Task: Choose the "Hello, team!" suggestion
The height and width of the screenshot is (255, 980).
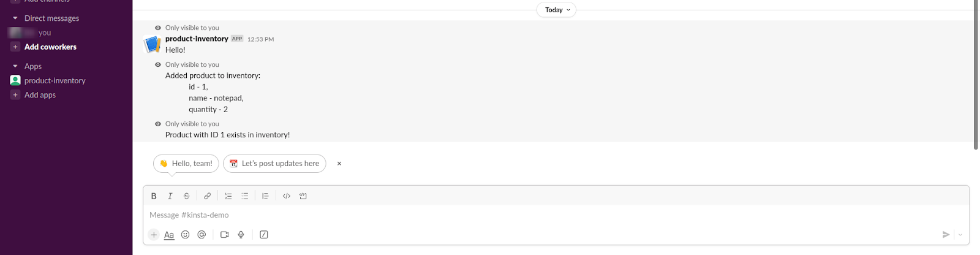Action: pyautogui.click(x=186, y=164)
